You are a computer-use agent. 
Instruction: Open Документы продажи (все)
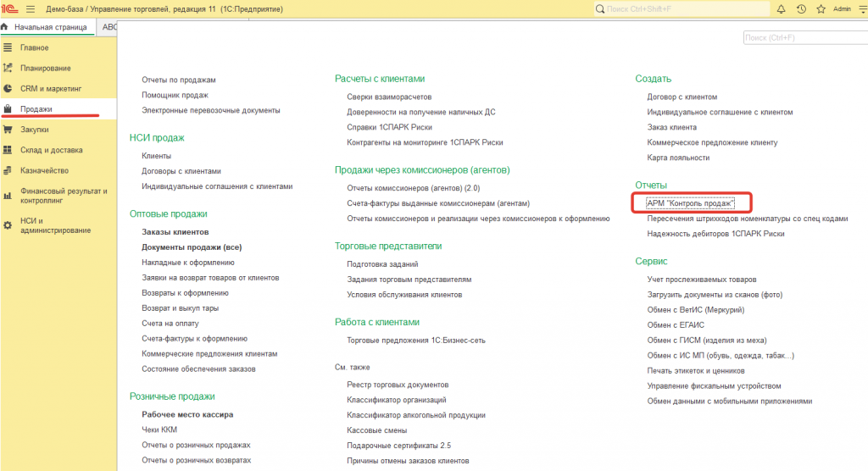coord(192,247)
